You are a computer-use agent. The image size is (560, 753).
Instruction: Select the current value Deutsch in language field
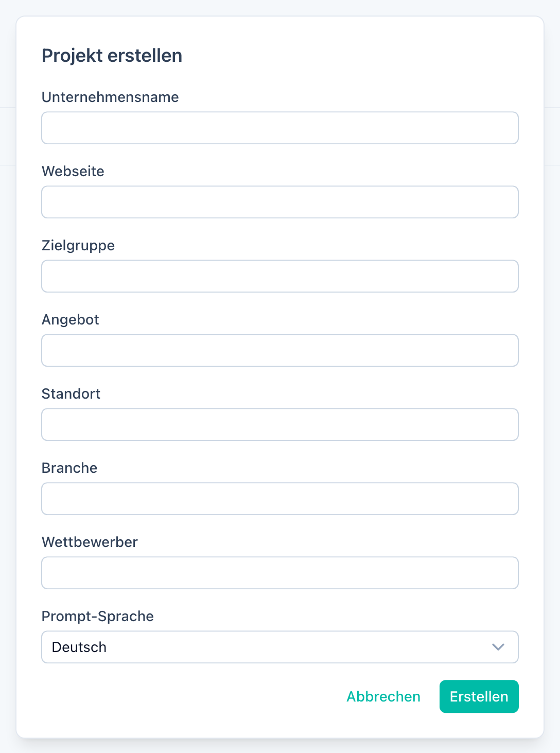(78, 647)
